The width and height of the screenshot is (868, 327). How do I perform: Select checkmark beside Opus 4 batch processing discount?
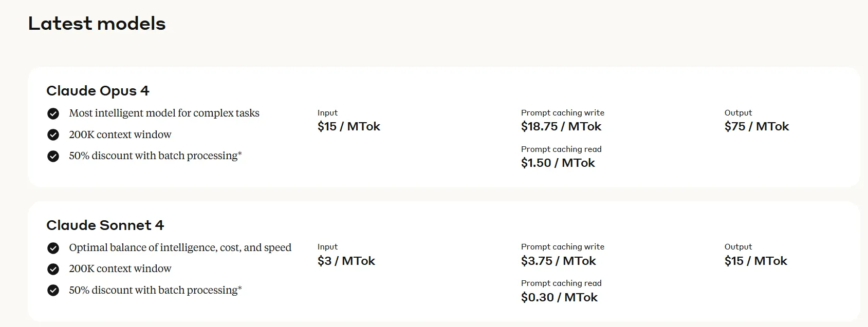point(53,156)
